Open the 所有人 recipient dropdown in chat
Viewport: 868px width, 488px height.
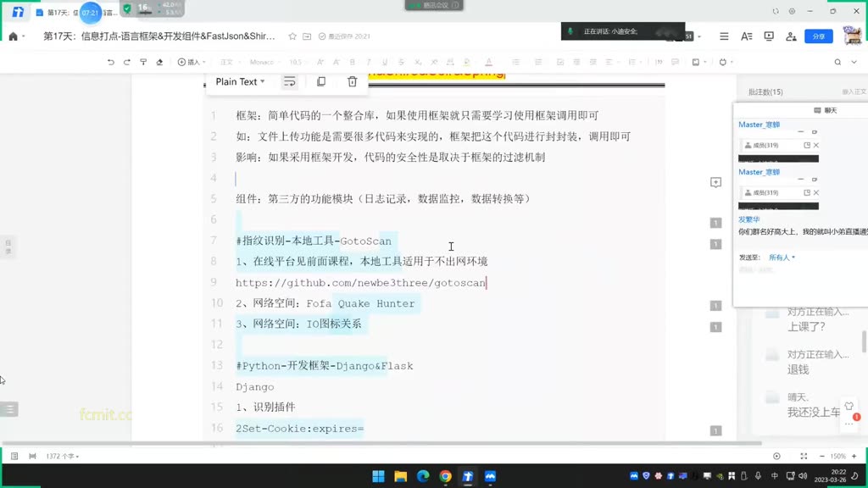click(782, 258)
